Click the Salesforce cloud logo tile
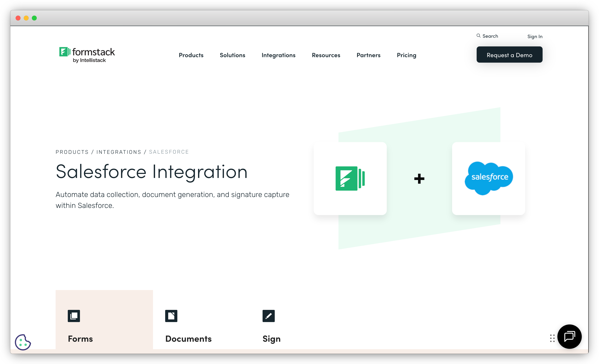Viewport: 599px width, 364px height. pos(488,178)
